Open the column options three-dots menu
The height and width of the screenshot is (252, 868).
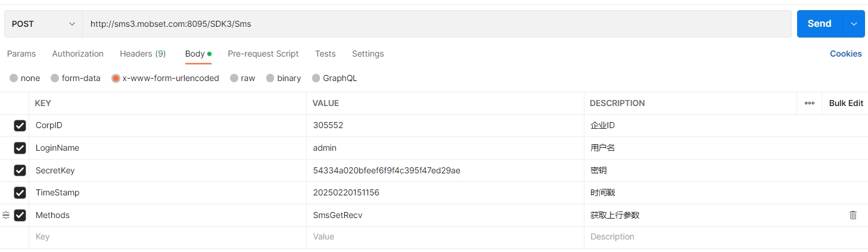[x=809, y=103]
